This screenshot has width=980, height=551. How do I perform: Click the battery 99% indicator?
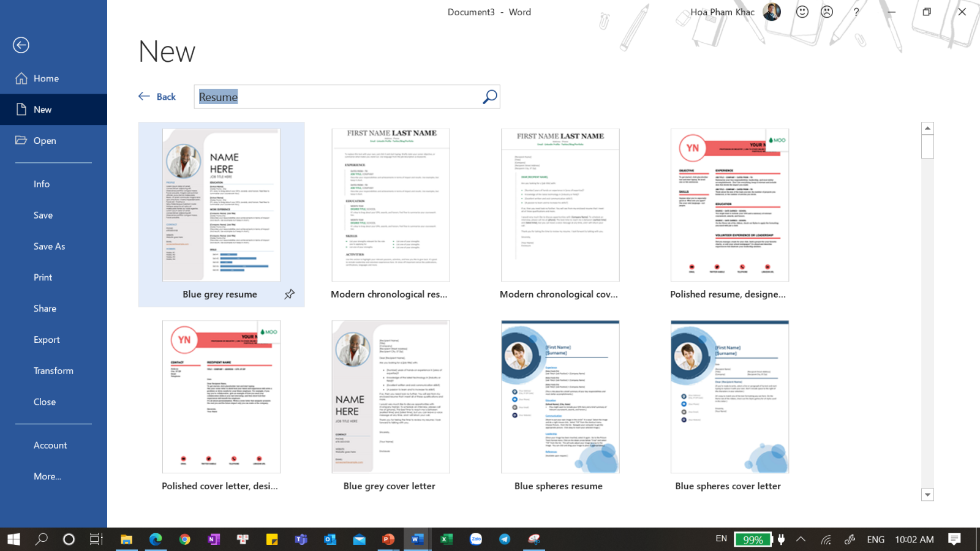click(753, 539)
